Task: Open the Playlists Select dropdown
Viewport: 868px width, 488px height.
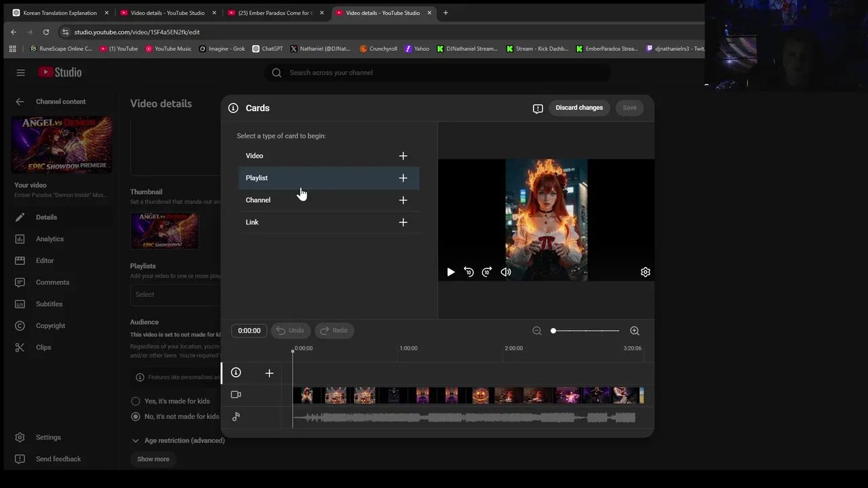Action: (x=176, y=295)
